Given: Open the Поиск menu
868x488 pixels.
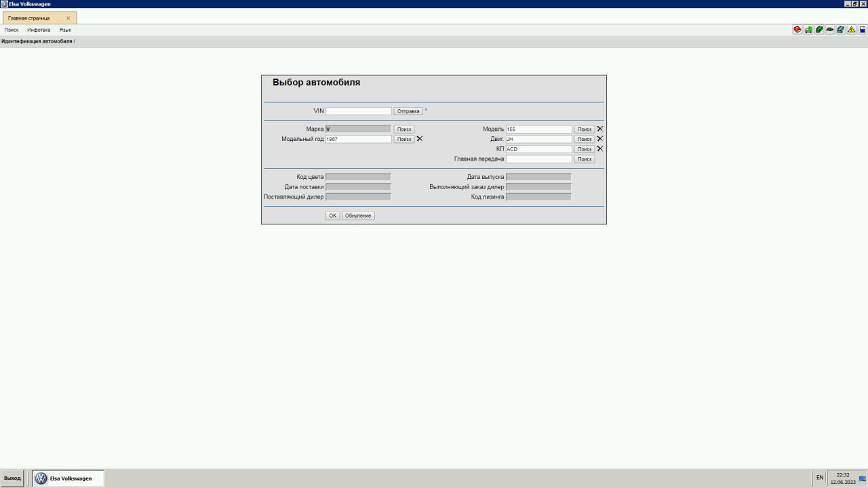Looking at the screenshot, I should coord(12,30).
